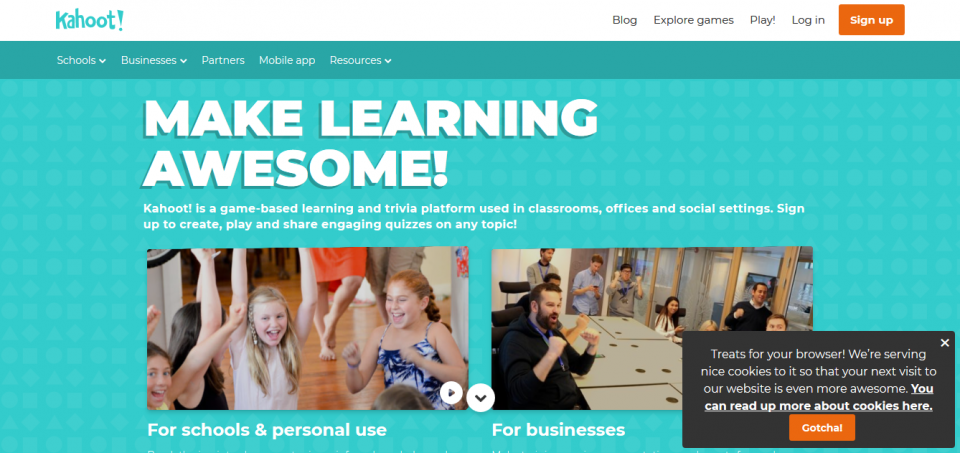Screen dimensions: 960x453
Task: Go to the Mobile app page
Action: [287, 60]
